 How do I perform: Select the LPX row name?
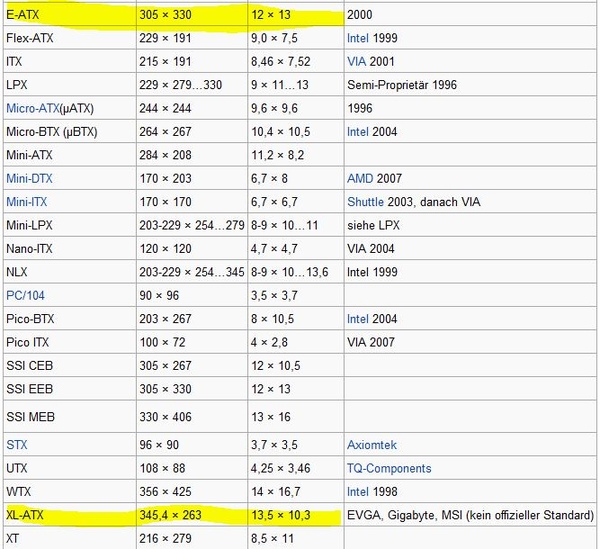(x=70, y=85)
